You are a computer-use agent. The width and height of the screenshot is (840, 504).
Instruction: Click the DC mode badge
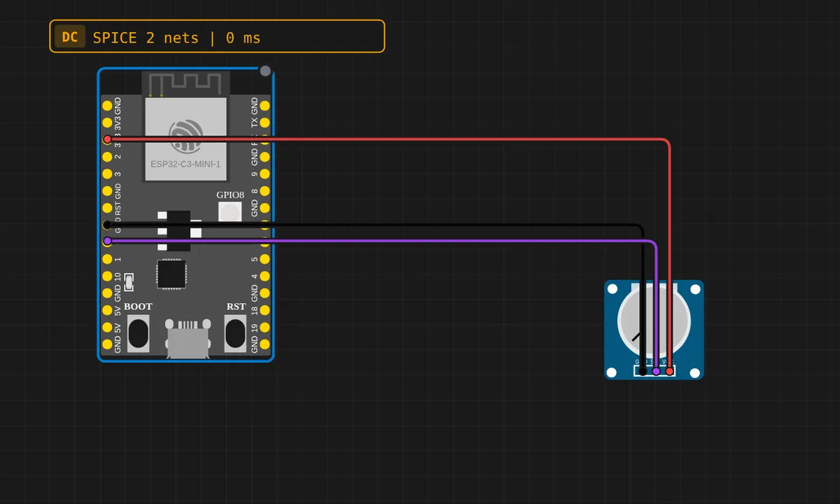[x=70, y=37]
